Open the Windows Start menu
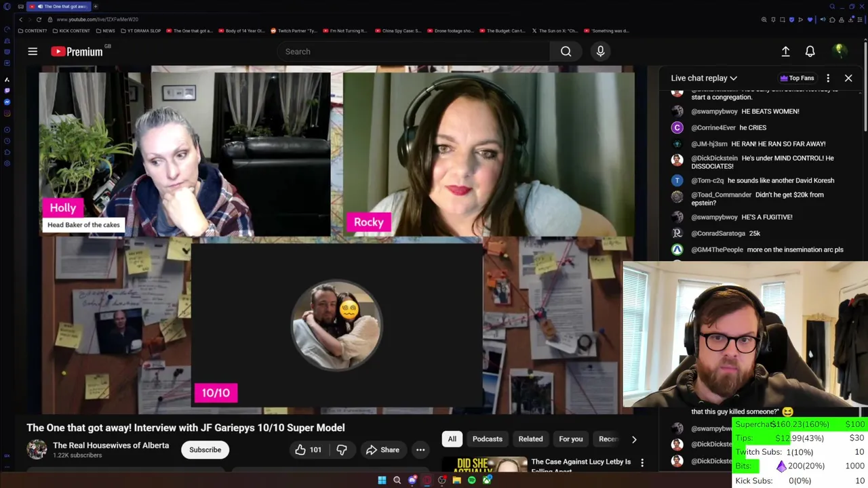Viewport: 868px width, 488px height. click(382, 481)
